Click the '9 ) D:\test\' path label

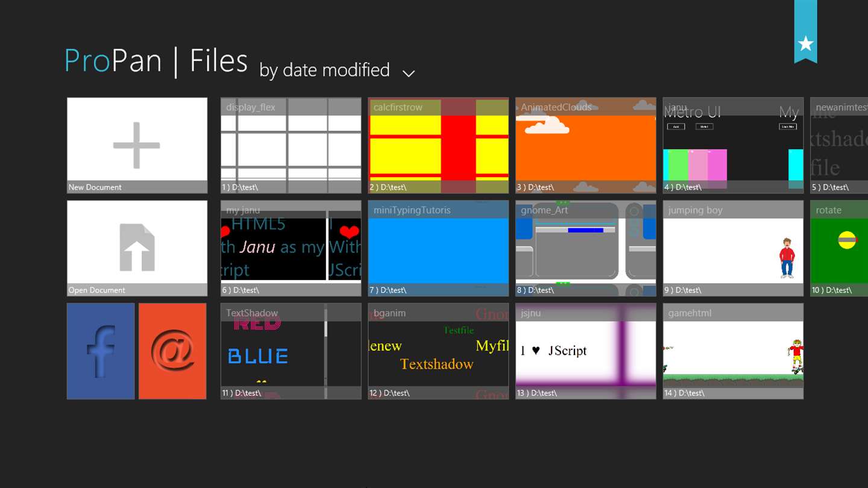coord(683,290)
